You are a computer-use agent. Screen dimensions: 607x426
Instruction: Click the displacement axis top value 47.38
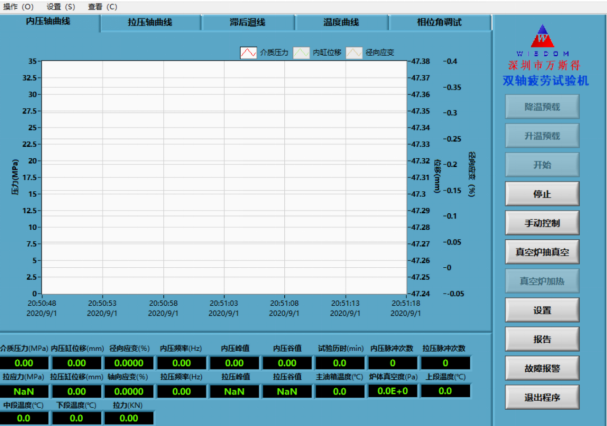420,61
